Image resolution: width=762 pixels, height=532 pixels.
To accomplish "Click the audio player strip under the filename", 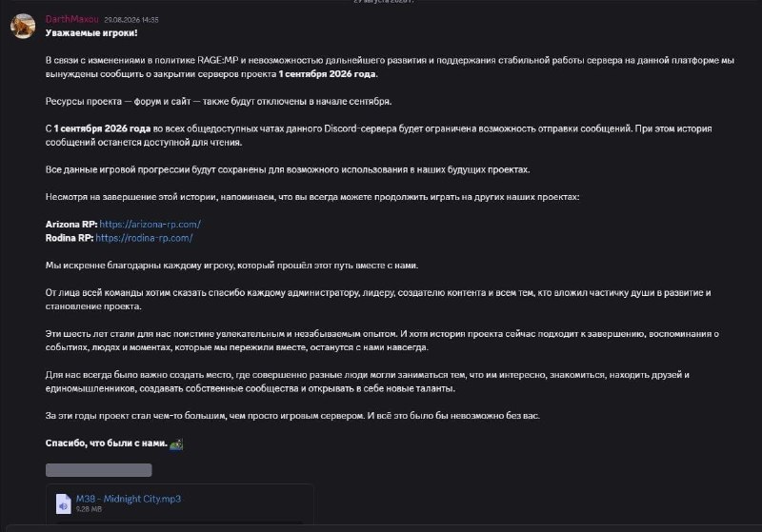I will click(179, 522).
